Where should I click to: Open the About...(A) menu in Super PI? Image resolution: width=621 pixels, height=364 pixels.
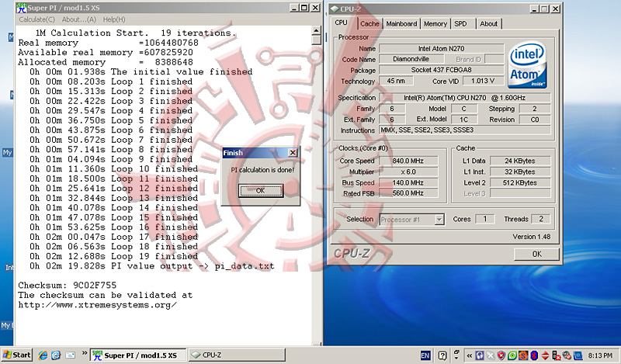pos(79,19)
